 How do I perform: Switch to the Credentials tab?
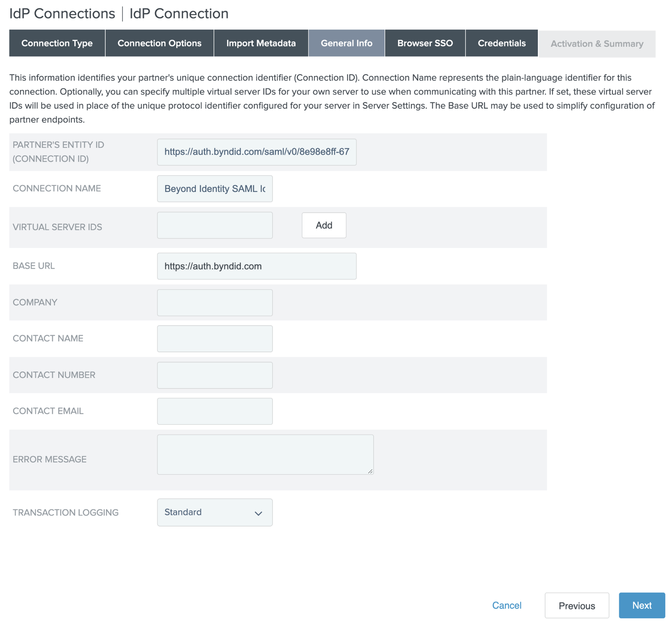tap(501, 43)
